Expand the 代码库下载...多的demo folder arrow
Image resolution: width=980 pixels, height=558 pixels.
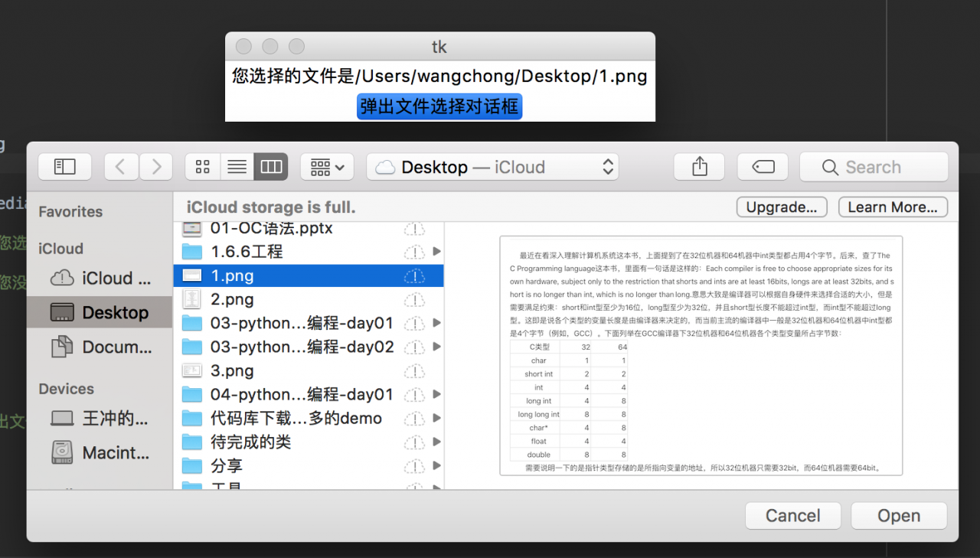pos(436,418)
